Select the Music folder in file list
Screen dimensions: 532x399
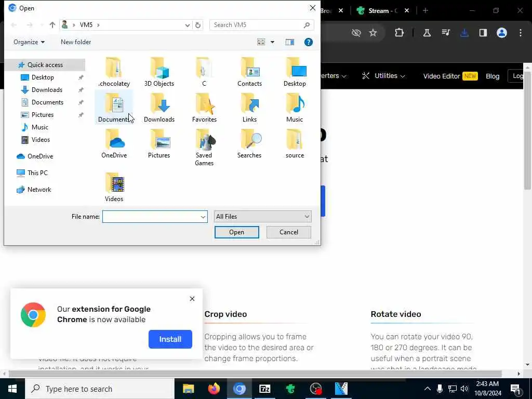295,108
